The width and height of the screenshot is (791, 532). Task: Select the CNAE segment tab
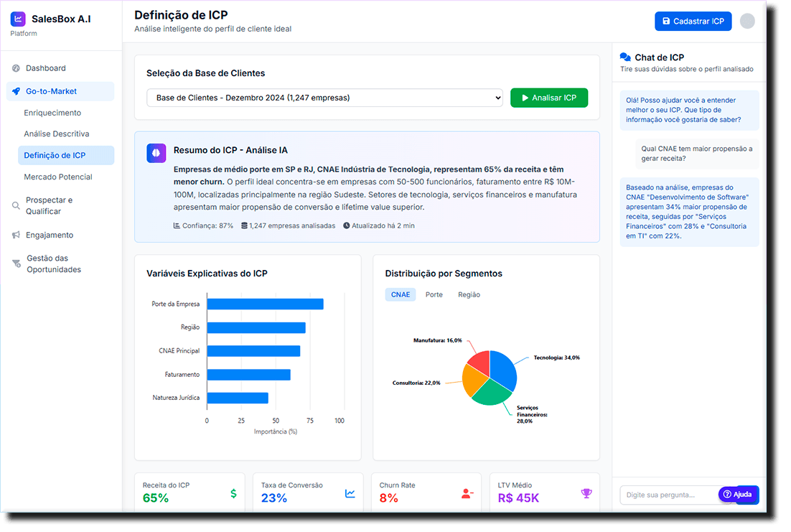tap(400, 294)
